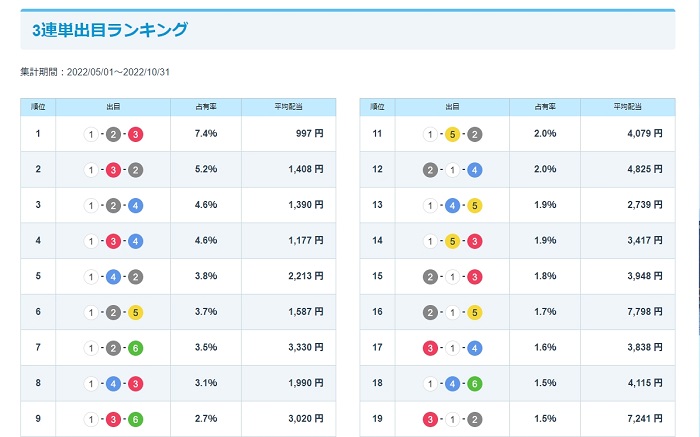This screenshot has height=437, width=700.
Task: Click the yellow 5 circle in rank 6 row
Action: click(x=135, y=312)
